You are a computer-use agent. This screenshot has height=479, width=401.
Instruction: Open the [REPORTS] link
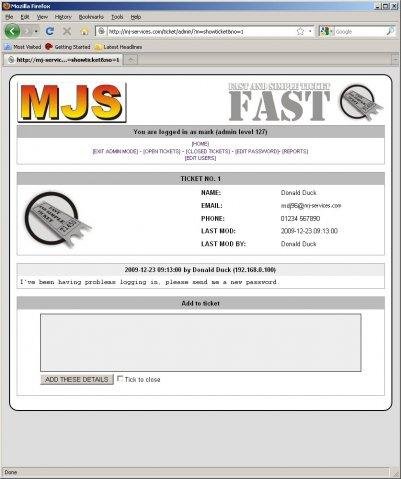tap(295, 151)
